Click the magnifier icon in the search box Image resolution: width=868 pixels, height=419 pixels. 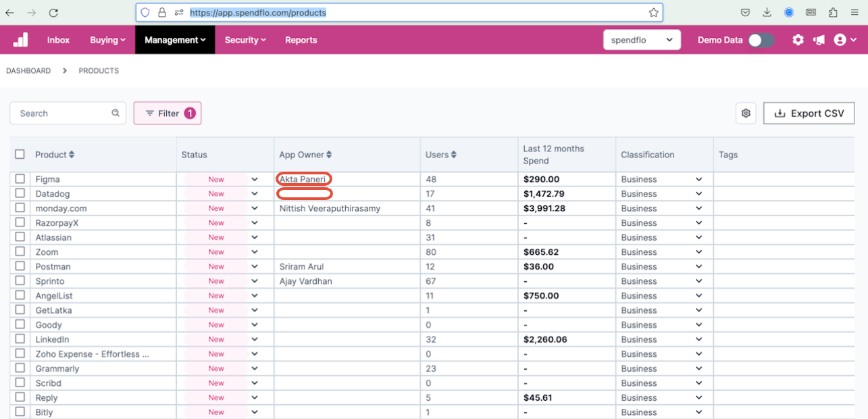116,114
